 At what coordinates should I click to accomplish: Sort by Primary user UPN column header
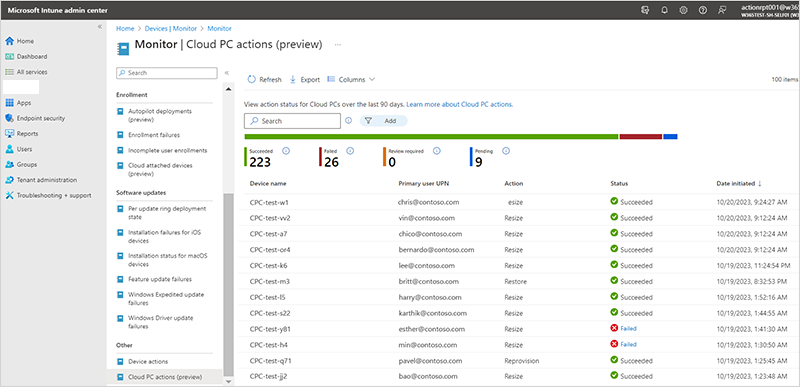click(x=423, y=184)
